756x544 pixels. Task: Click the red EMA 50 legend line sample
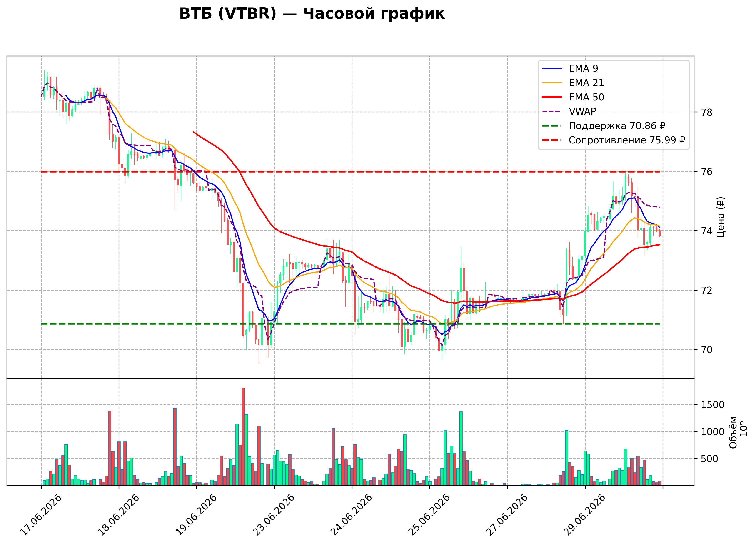(552, 97)
